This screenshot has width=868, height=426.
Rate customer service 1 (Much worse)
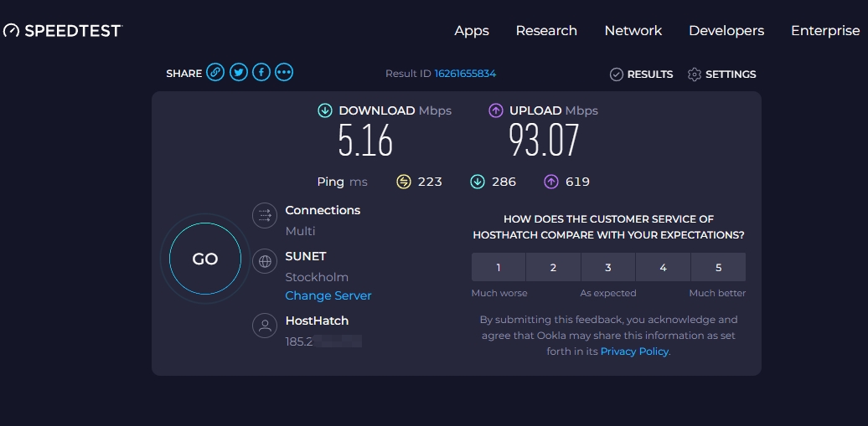(499, 267)
